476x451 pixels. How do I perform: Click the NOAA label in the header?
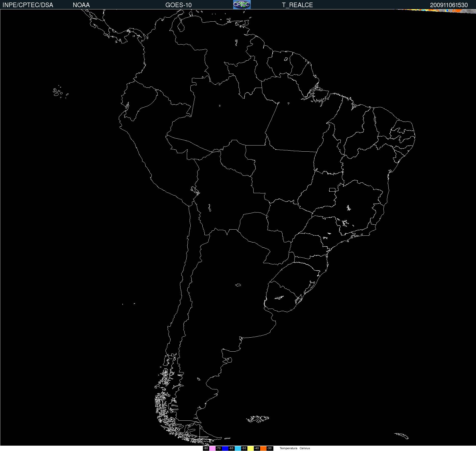coord(81,5)
